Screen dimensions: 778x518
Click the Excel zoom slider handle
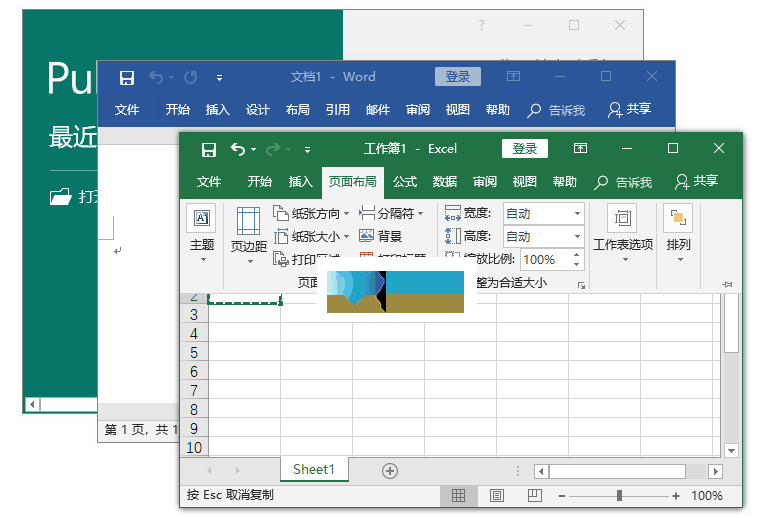[619, 495]
